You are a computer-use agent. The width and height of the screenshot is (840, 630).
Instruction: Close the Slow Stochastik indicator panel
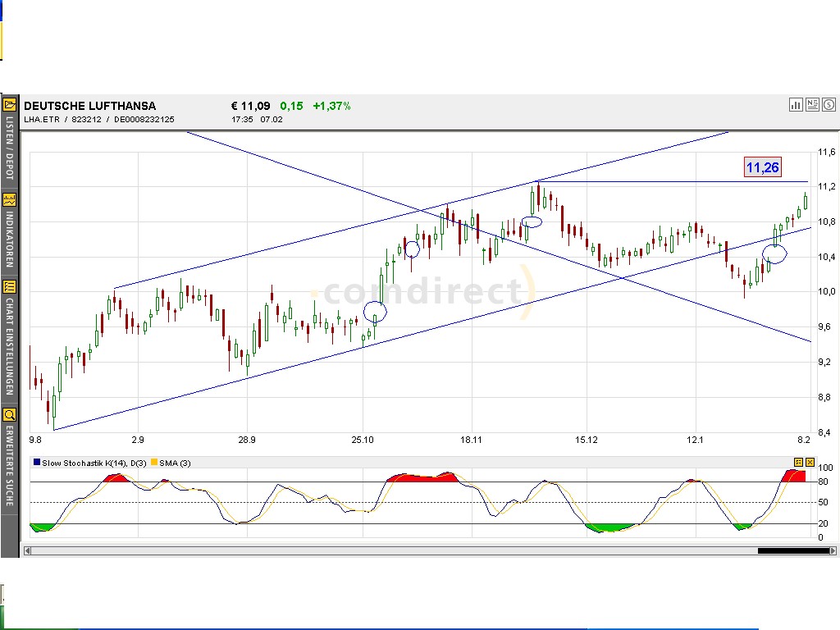click(x=810, y=462)
